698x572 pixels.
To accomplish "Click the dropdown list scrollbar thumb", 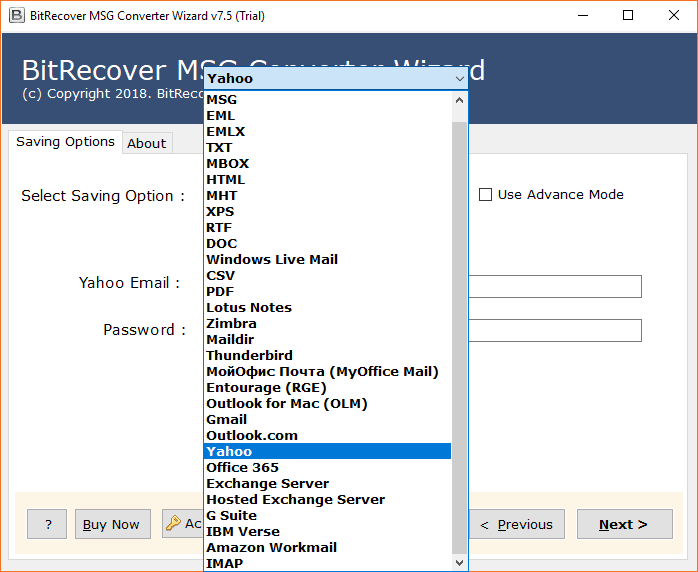I will tap(459, 338).
